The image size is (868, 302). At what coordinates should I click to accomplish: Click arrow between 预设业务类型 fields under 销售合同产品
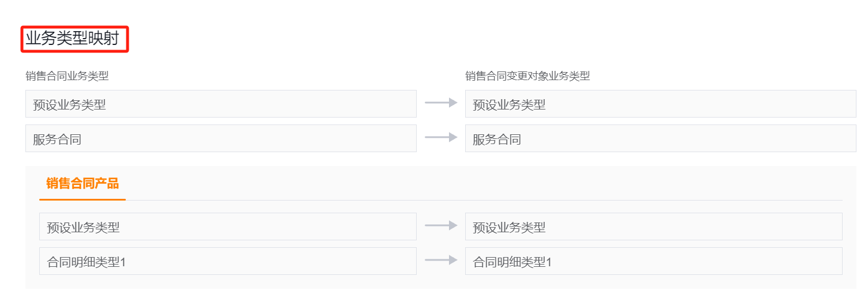[441, 226]
